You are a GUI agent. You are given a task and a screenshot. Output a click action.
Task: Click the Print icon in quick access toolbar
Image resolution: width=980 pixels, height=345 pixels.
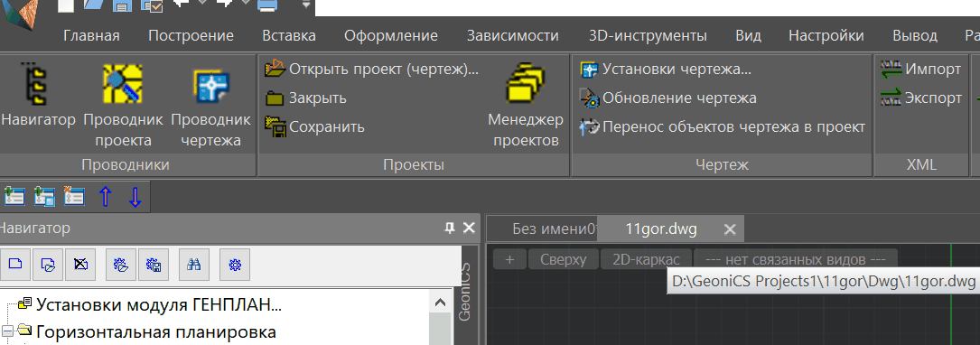266,5
